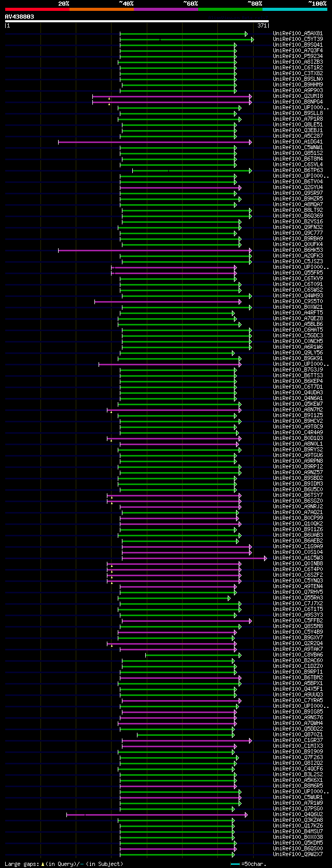Select label UniRef100_A1DG41
Image resolution: width=332 pixels, height=868 pixels.
[298, 142]
